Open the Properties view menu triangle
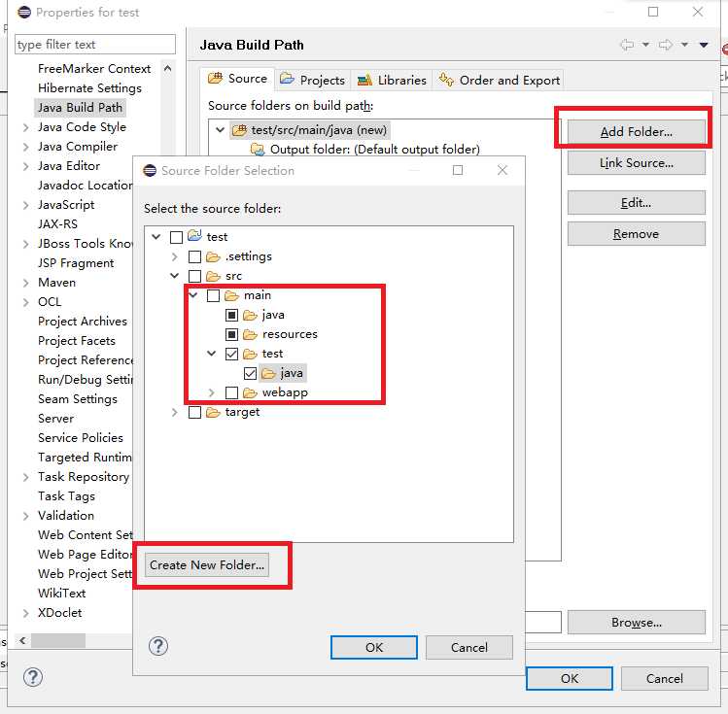The height and width of the screenshot is (714, 728). pos(704,45)
